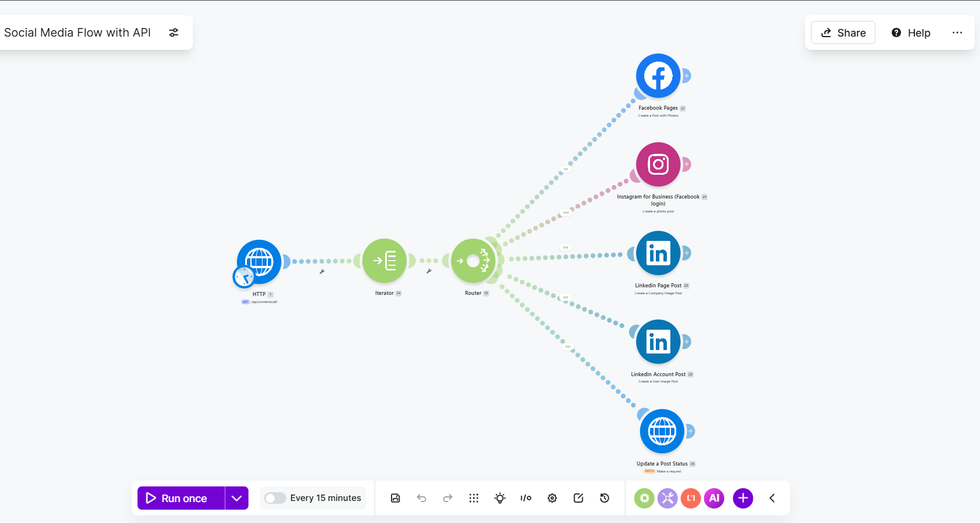Open previous versions history icon
This screenshot has width=980, height=523.
[605, 498]
